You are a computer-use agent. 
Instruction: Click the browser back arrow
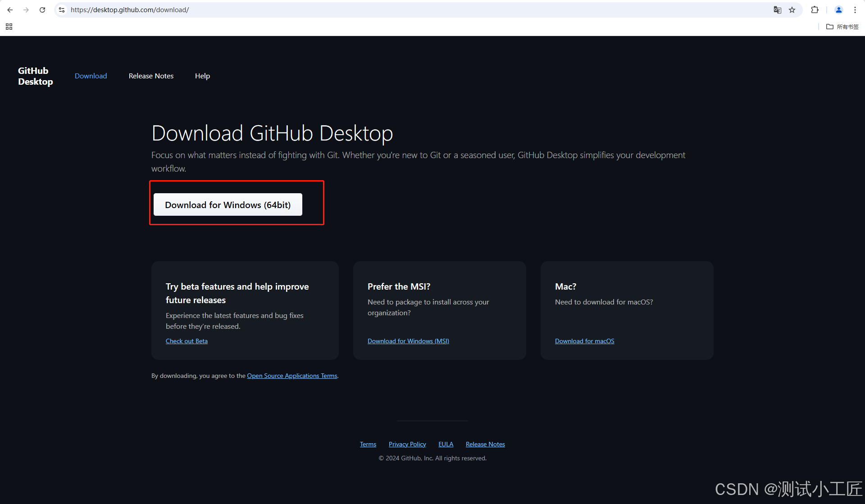pyautogui.click(x=10, y=10)
